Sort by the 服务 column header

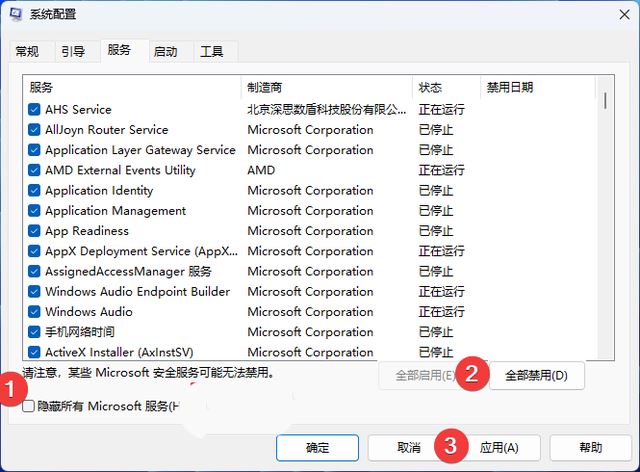tap(130, 87)
